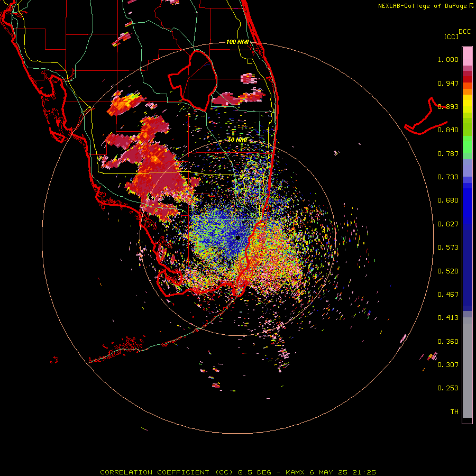This screenshot has height=476, width=476.
Task: Pick the light periwinkle swatch in the color scale
Action: tap(467, 168)
